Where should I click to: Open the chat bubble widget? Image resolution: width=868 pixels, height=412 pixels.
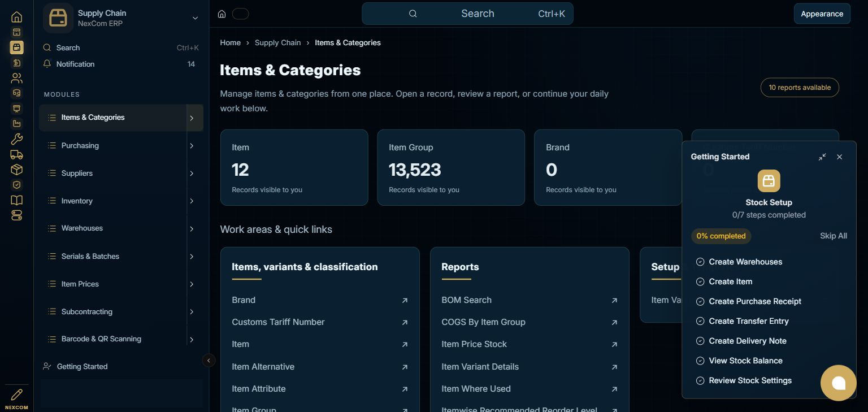click(x=839, y=383)
